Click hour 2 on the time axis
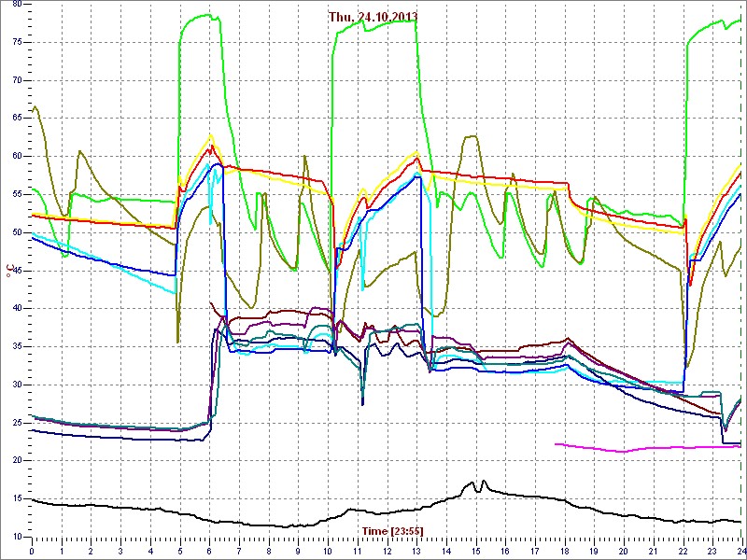Image resolution: width=747 pixels, height=560 pixels. coord(91,551)
